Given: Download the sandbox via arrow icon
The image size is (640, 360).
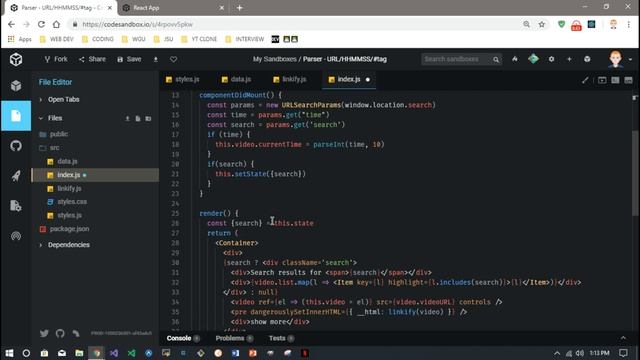Looking at the screenshot, I should pyautogui.click(x=156, y=60).
